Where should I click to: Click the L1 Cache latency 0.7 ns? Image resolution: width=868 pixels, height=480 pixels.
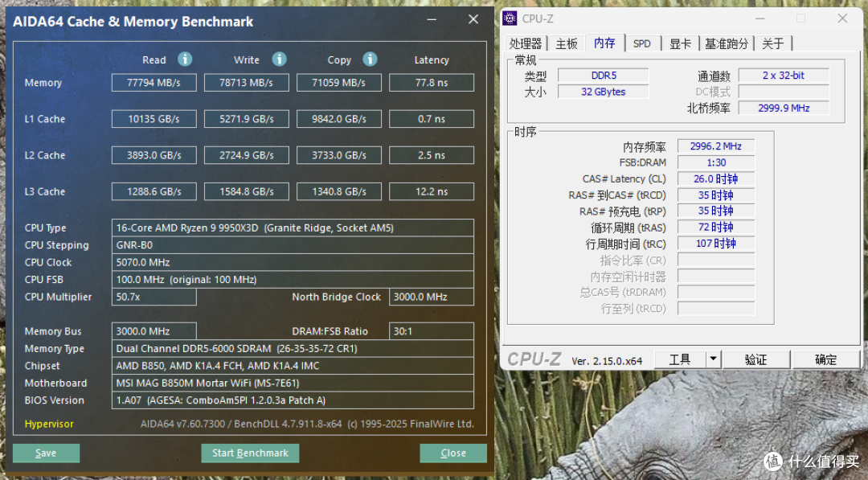[x=432, y=118]
